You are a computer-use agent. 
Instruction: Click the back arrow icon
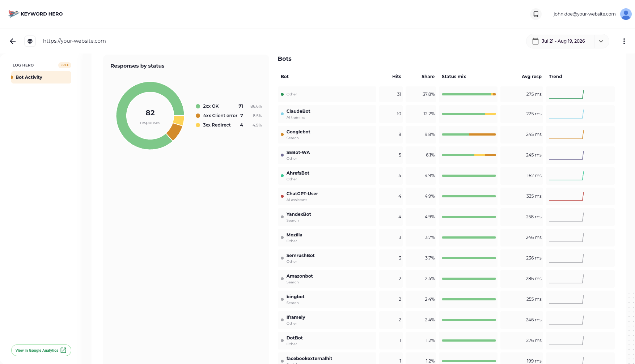(13, 41)
